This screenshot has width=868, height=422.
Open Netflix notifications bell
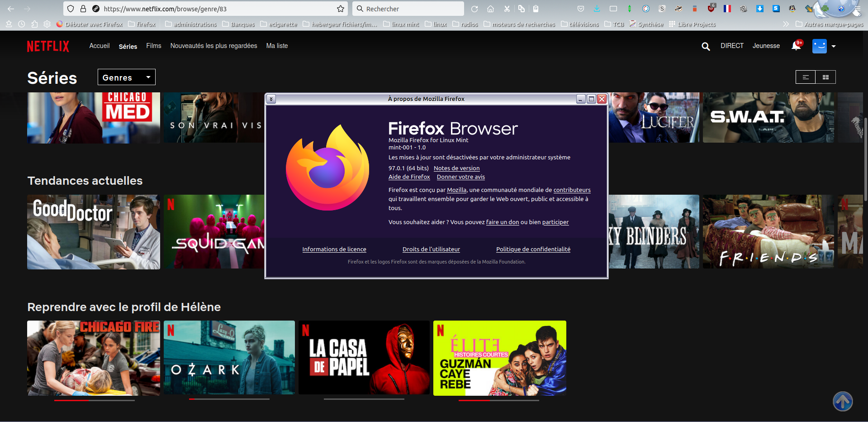[x=796, y=46]
